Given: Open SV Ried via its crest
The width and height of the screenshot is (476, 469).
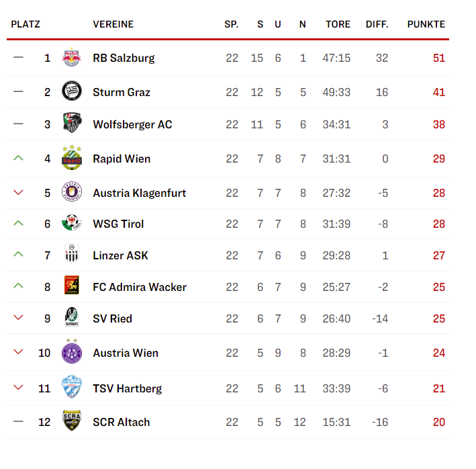Looking at the screenshot, I should point(72,316).
